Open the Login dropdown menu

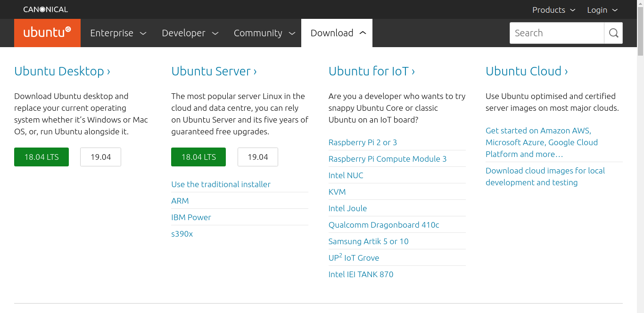[602, 10]
